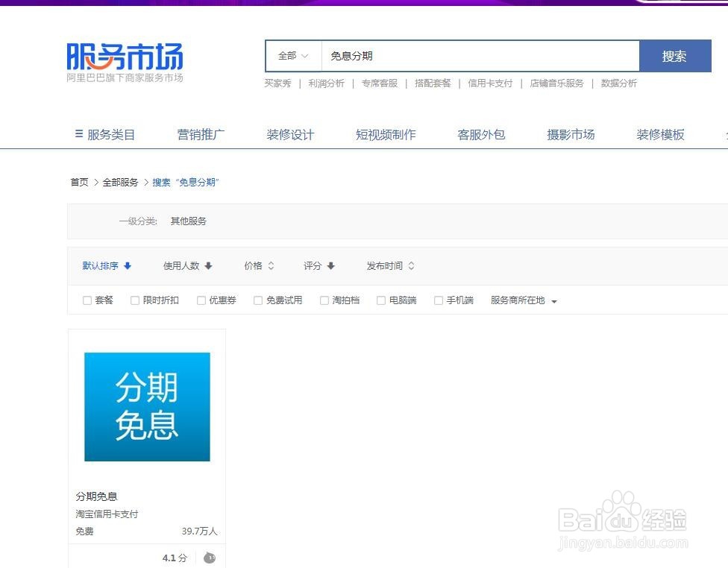The width and height of the screenshot is (728, 568).
Task: Expand the 服务商所在地 dropdown
Action: [x=523, y=300]
